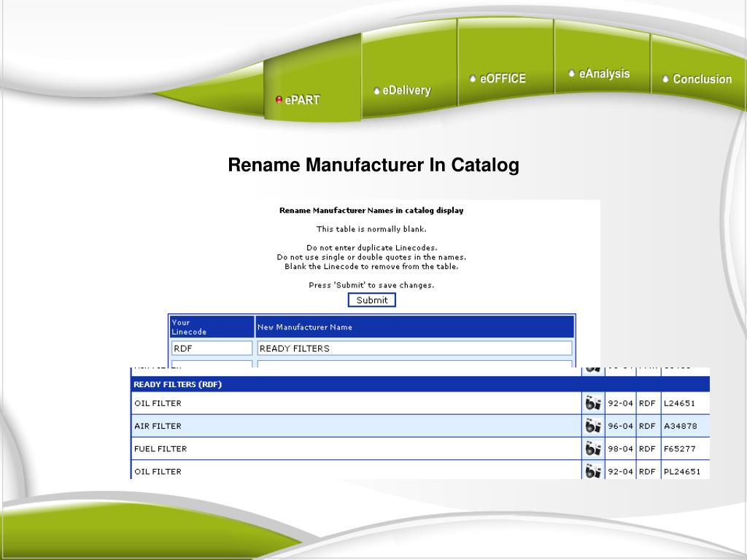Click year range 96-04

[x=620, y=426]
